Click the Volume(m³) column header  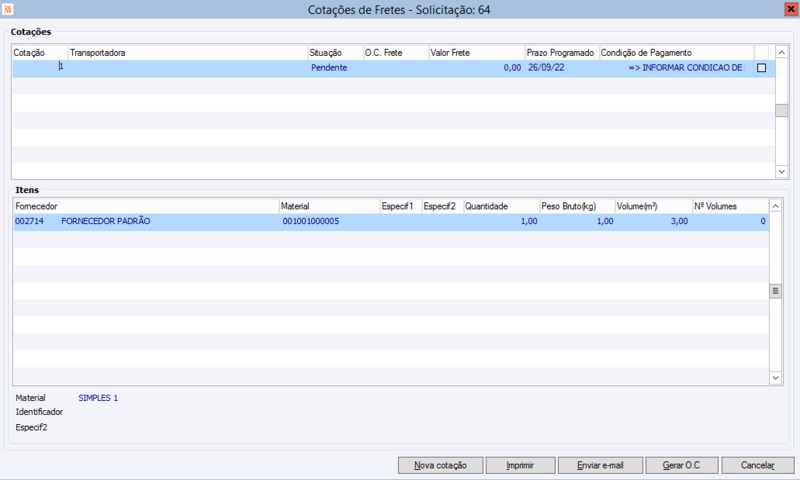coord(654,206)
